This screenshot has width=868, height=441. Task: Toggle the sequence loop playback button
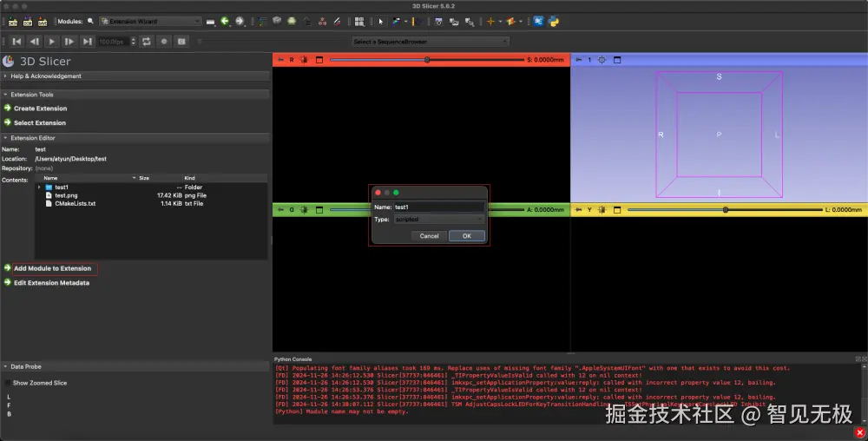147,41
